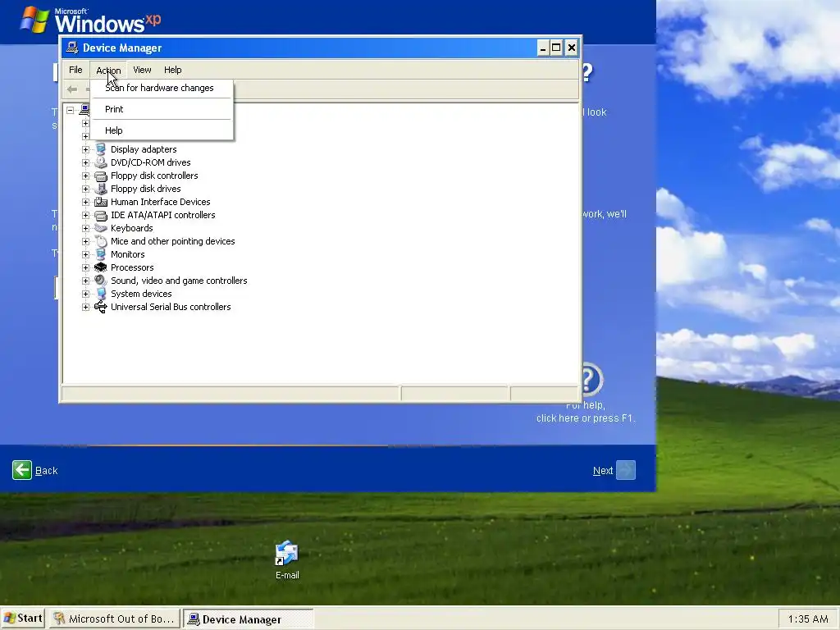Click the Display adapters icon
840x630 pixels.
point(101,149)
